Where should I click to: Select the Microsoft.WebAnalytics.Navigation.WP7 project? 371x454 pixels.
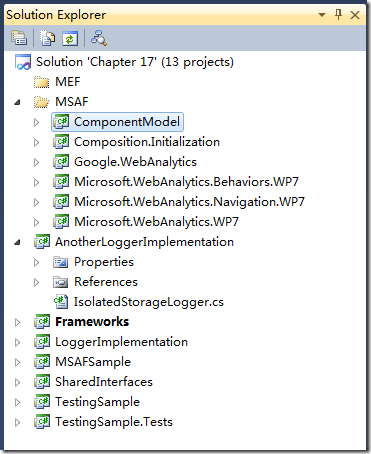tap(189, 202)
